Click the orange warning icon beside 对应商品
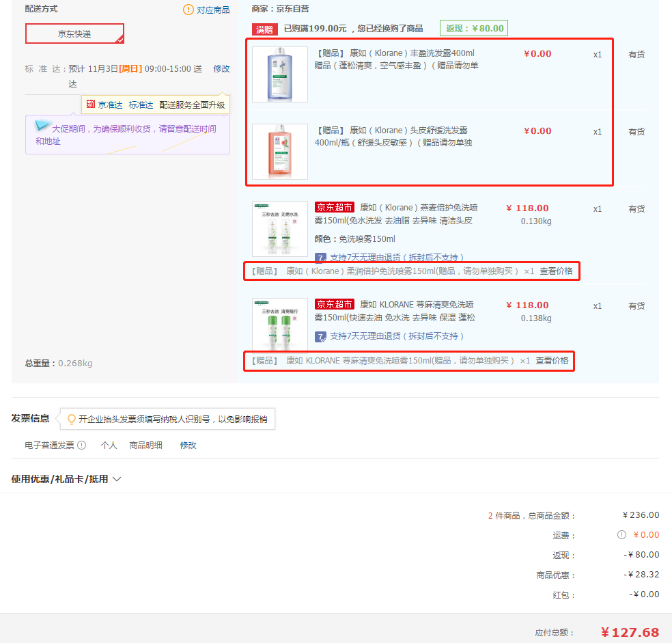Viewport: 672px width, 643px height. [188, 10]
